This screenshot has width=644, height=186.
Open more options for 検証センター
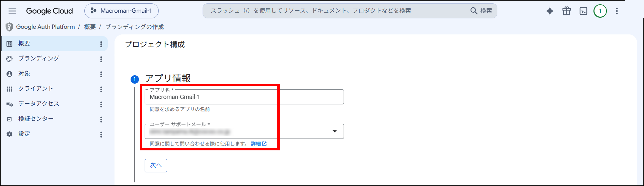tap(101, 120)
